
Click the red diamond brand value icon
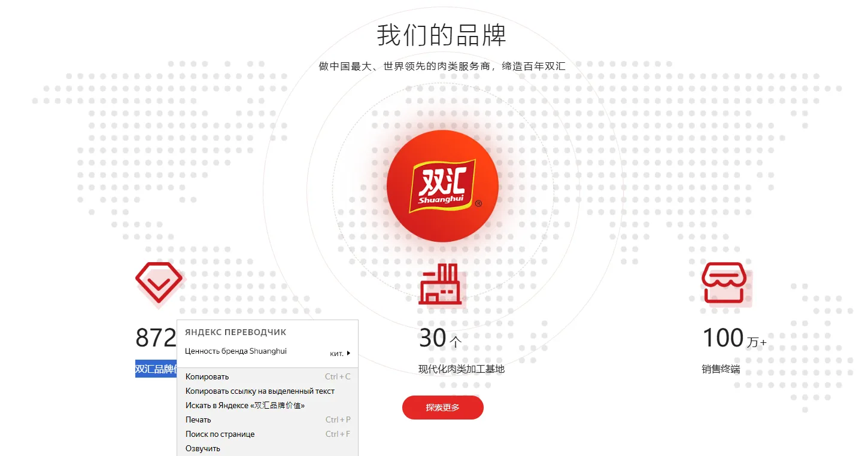click(159, 282)
